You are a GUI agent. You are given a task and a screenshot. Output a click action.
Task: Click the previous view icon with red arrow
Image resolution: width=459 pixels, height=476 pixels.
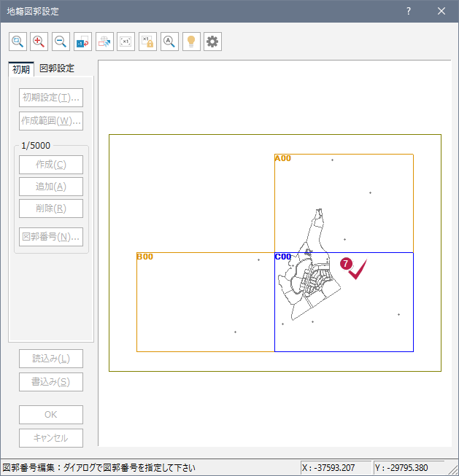pos(82,42)
